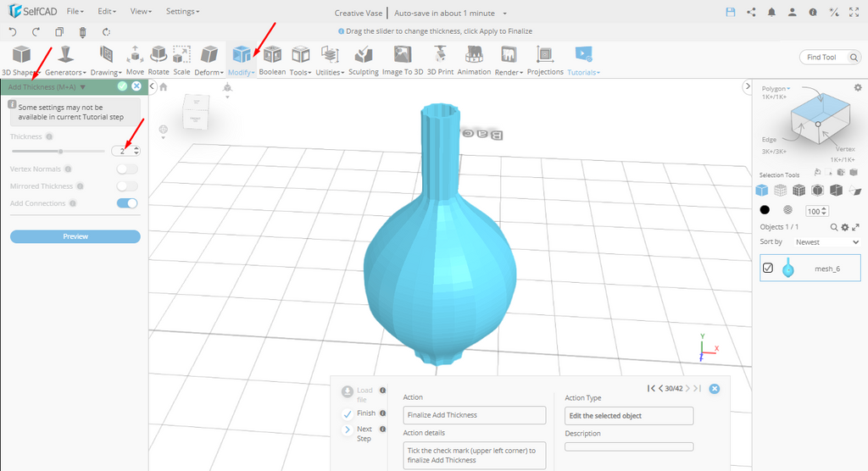The height and width of the screenshot is (471, 868).
Task: Open the Generators menu
Action: (65, 61)
